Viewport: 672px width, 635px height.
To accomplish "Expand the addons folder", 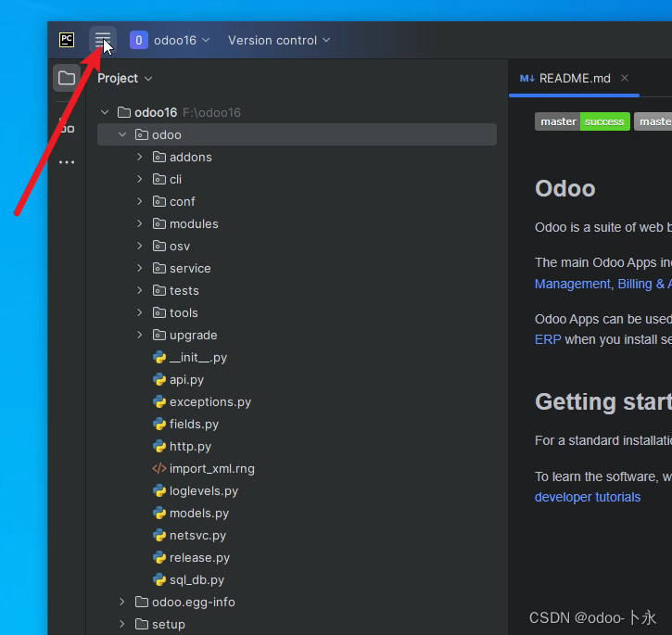I will coord(140,157).
